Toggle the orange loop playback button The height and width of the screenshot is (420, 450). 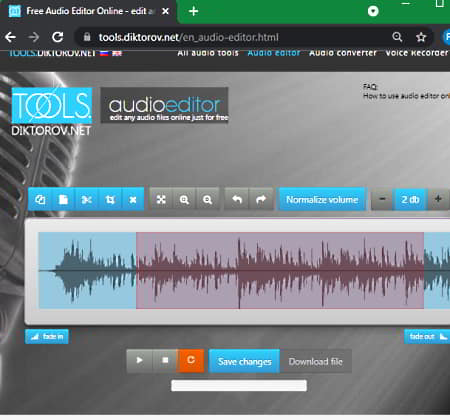pos(191,361)
